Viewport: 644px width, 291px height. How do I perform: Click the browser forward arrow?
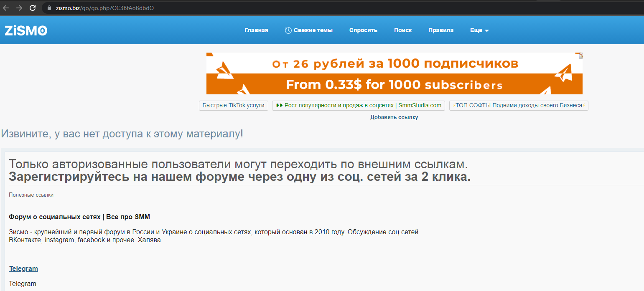(19, 8)
